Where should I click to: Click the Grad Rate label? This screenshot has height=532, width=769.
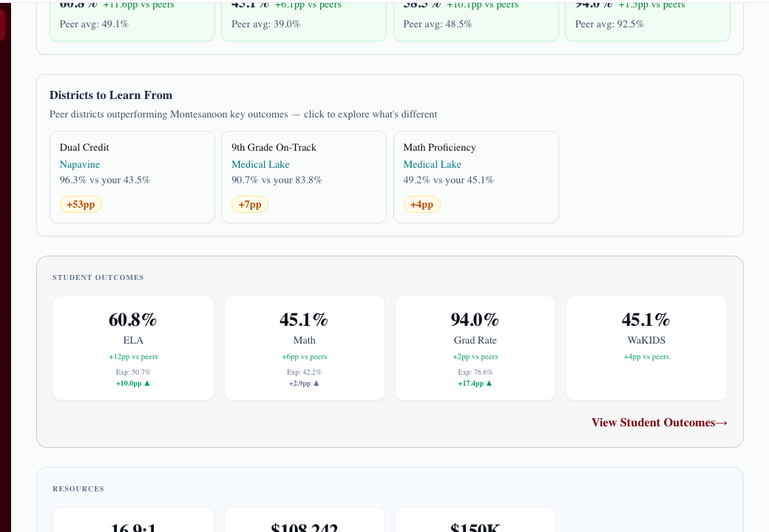tap(475, 340)
